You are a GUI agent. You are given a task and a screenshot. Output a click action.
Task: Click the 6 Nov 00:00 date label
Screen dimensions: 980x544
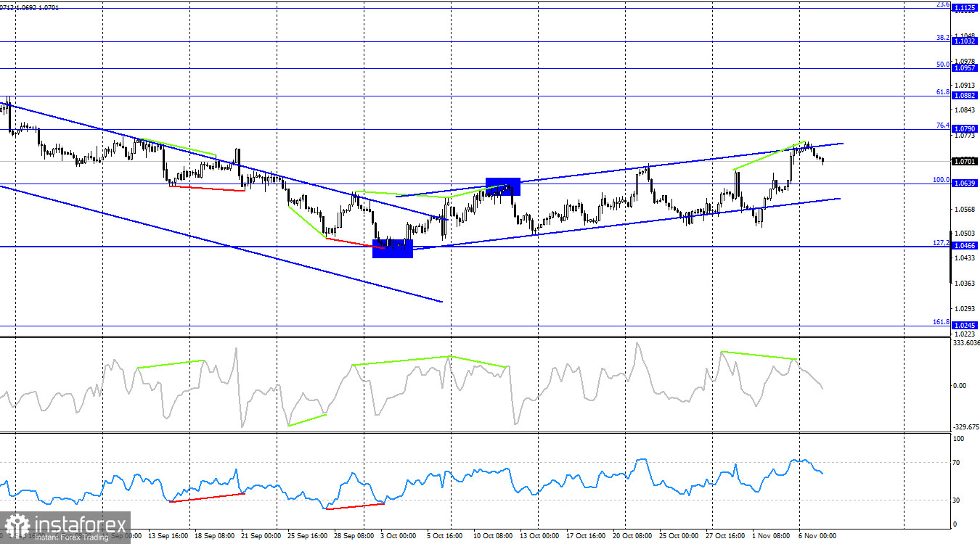[817, 536]
